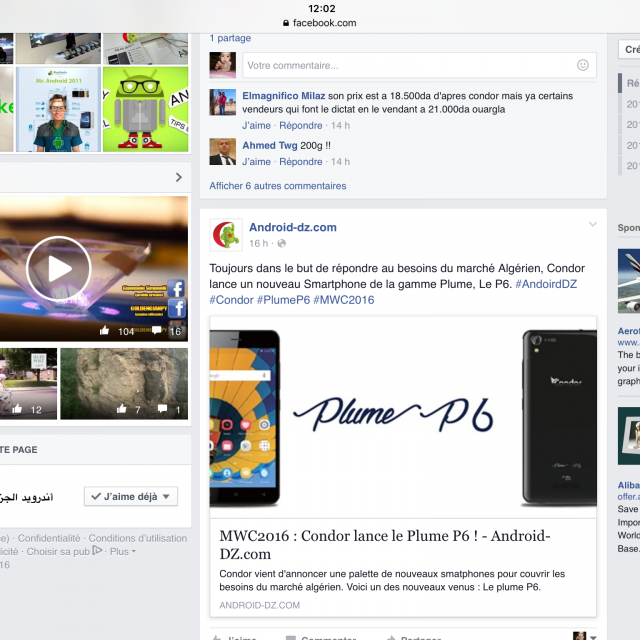Open the street sign video thumbnail with 12 likes

point(28,384)
